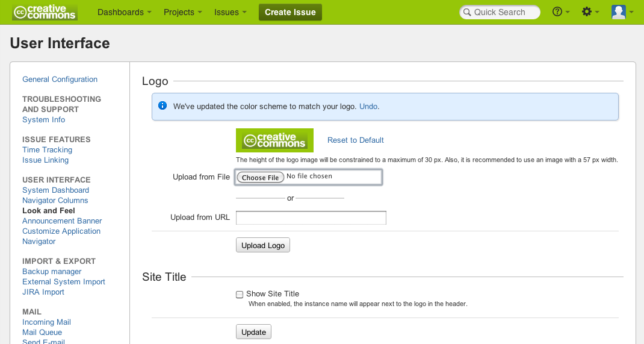Click the Creative Commons logo in header
The width and height of the screenshot is (644, 344).
[45, 12]
